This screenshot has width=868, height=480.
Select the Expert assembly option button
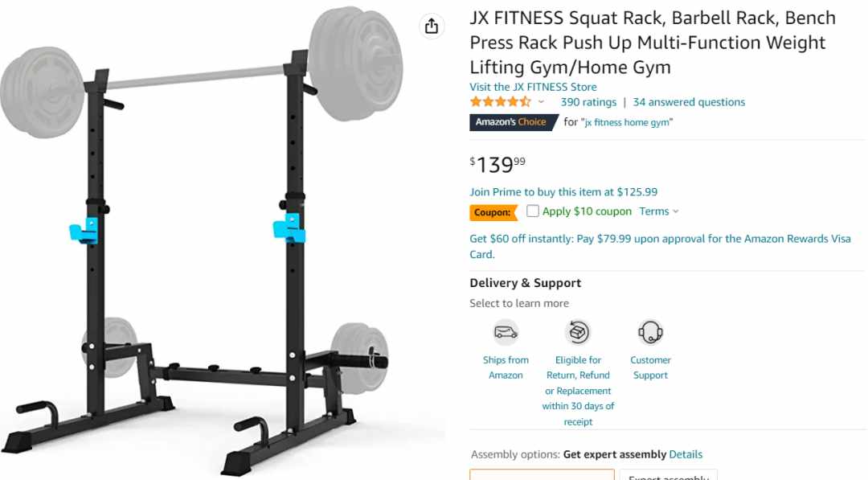pos(669,475)
